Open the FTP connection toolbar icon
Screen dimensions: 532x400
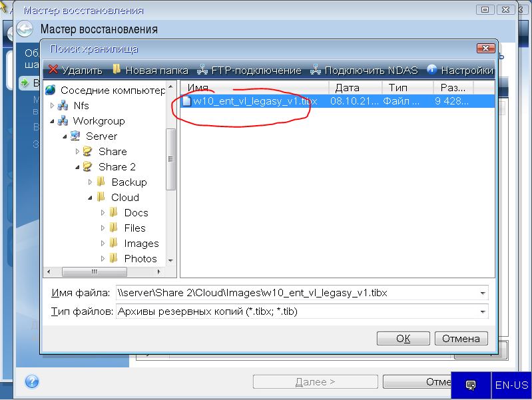pyautogui.click(x=203, y=70)
